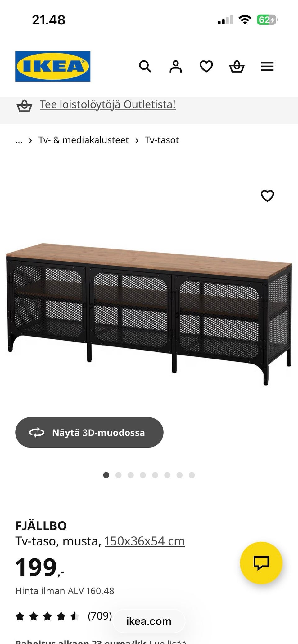Tap the ikea.com address pill
This screenshot has width=298, height=644.
[149, 621]
